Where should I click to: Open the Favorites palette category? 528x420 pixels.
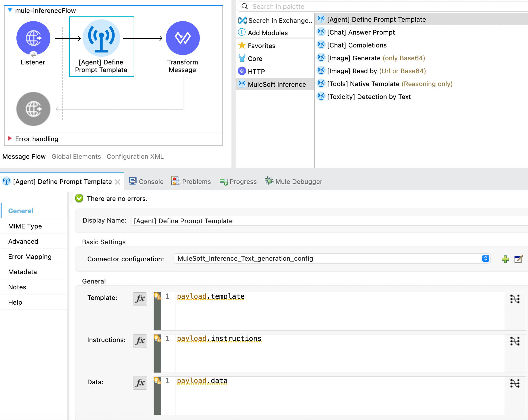click(257, 46)
